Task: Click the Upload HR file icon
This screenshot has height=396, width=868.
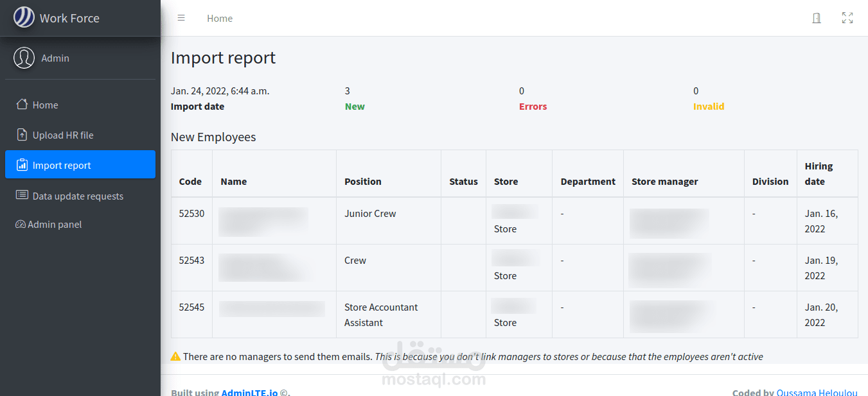Action: click(x=22, y=135)
